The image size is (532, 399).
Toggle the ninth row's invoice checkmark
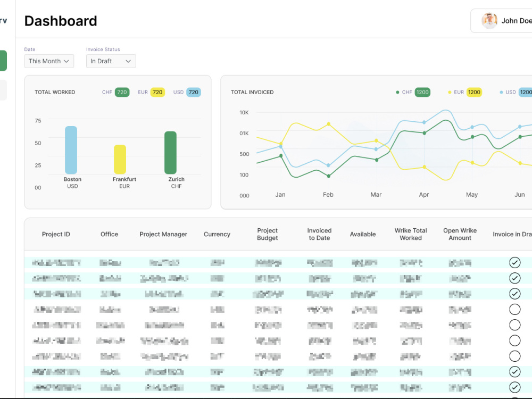click(514, 387)
